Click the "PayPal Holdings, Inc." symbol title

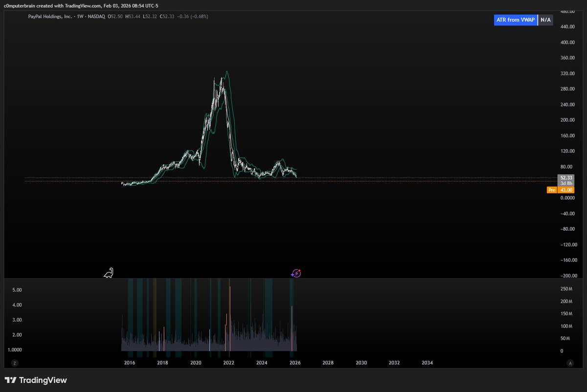pos(50,17)
